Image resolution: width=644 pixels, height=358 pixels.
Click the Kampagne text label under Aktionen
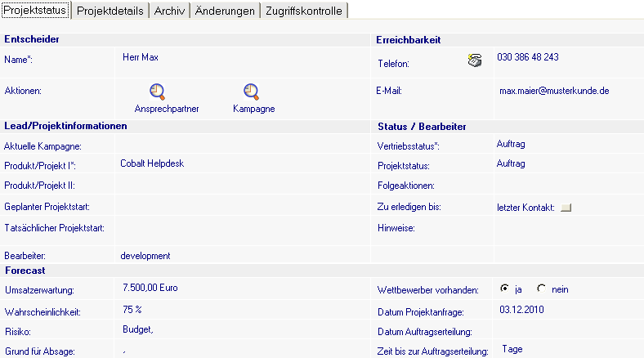click(253, 109)
